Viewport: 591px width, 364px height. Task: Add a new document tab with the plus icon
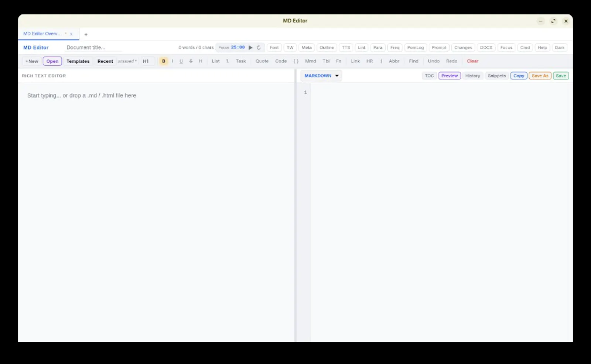point(86,34)
